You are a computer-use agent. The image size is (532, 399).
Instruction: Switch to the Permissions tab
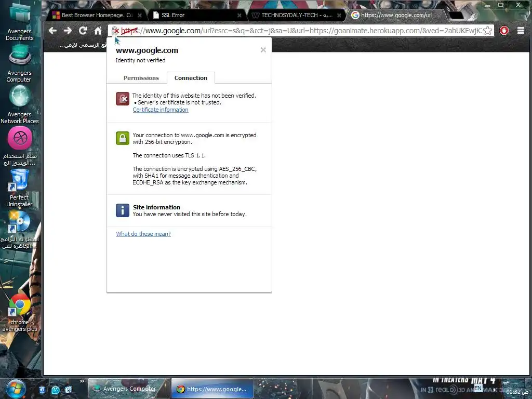(141, 78)
